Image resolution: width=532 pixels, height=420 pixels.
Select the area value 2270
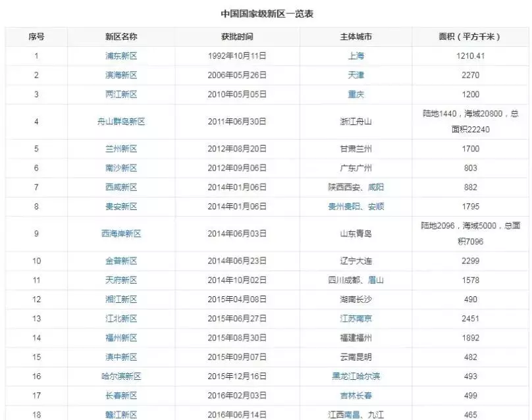pyautogui.click(x=470, y=75)
